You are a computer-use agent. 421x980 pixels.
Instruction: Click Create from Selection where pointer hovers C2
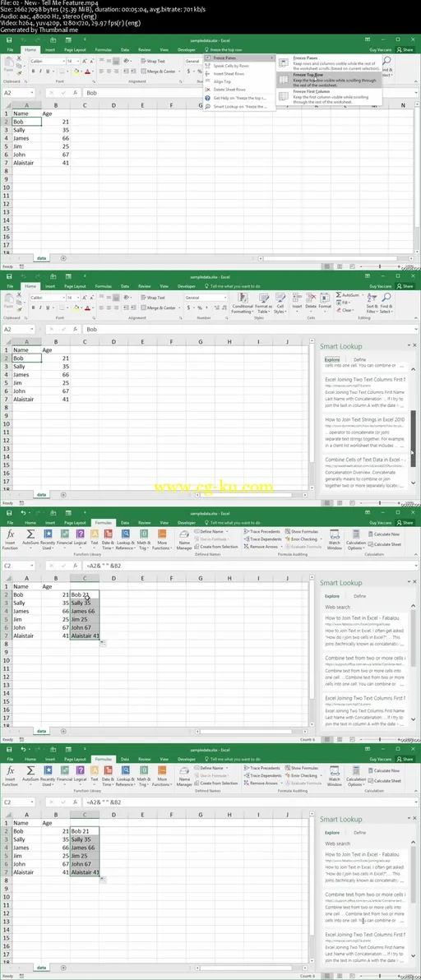[x=216, y=546]
